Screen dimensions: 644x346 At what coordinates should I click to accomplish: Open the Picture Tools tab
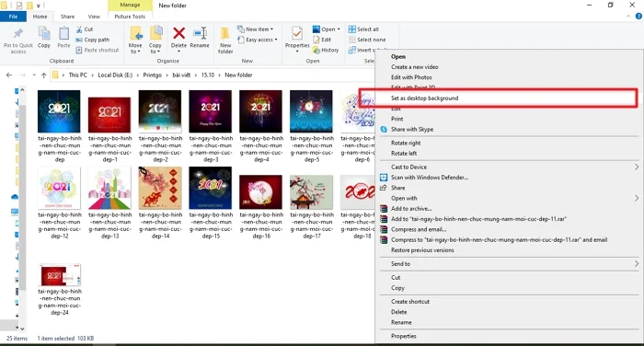[x=130, y=17]
